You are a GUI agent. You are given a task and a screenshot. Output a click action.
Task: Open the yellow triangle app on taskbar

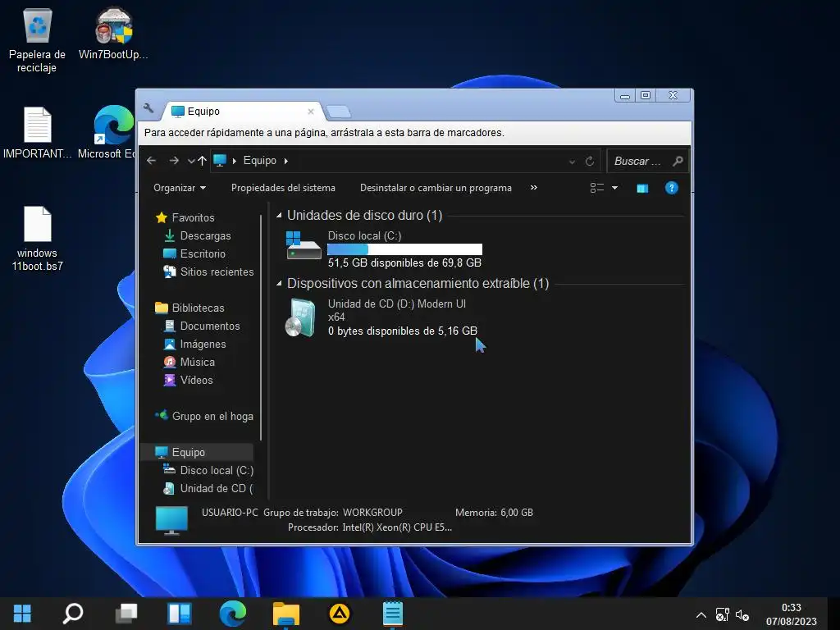[339, 614]
